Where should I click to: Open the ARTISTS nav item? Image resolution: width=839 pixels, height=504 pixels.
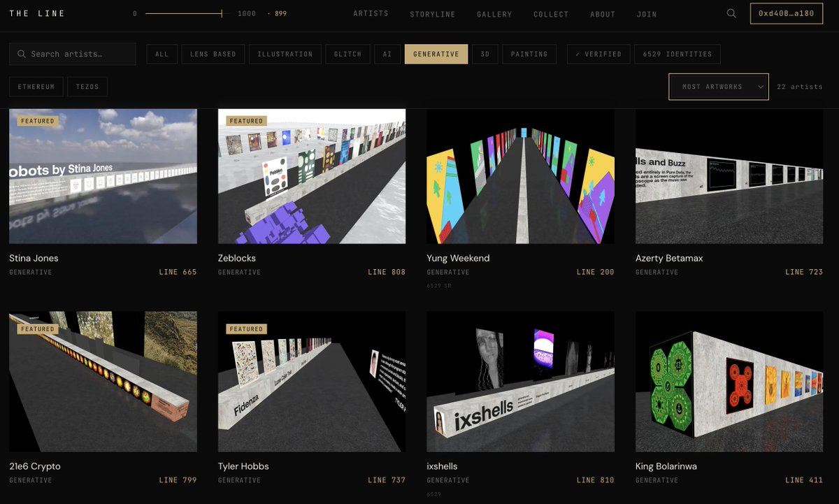point(371,13)
